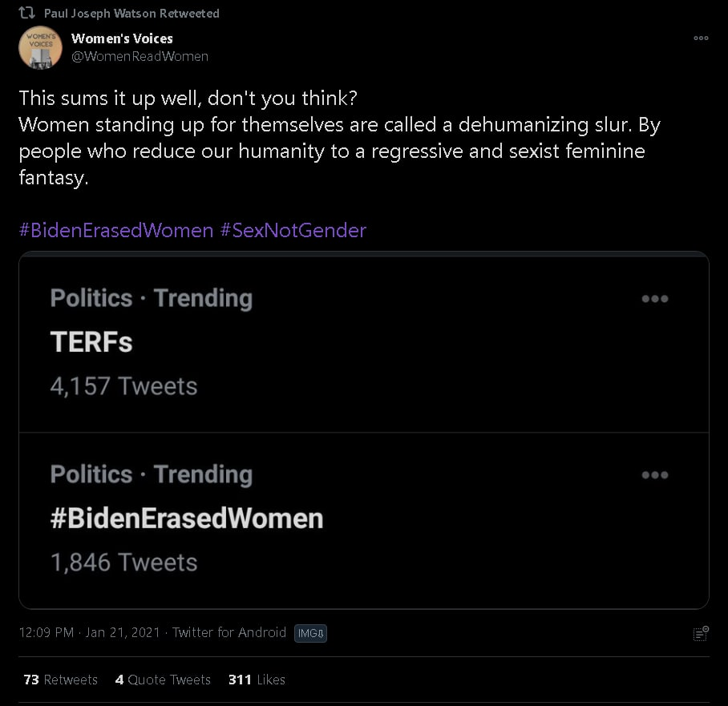Click the notes icon at bottom right

click(701, 634)
